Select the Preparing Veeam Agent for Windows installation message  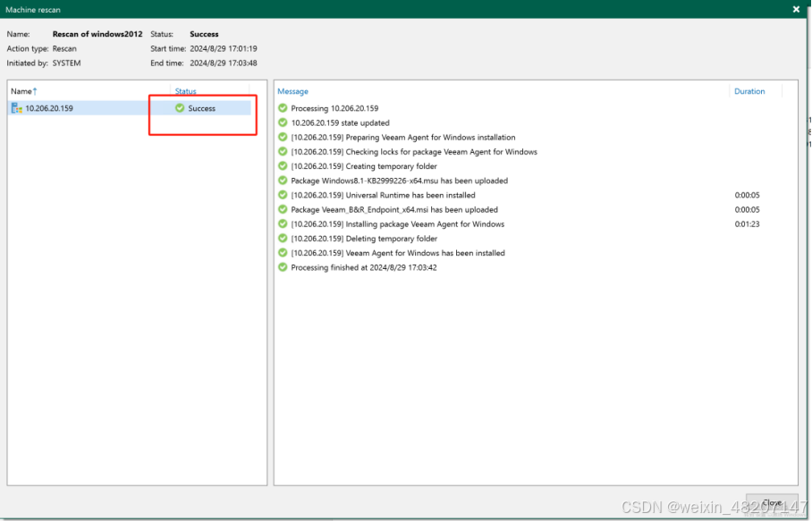[403, 137]
